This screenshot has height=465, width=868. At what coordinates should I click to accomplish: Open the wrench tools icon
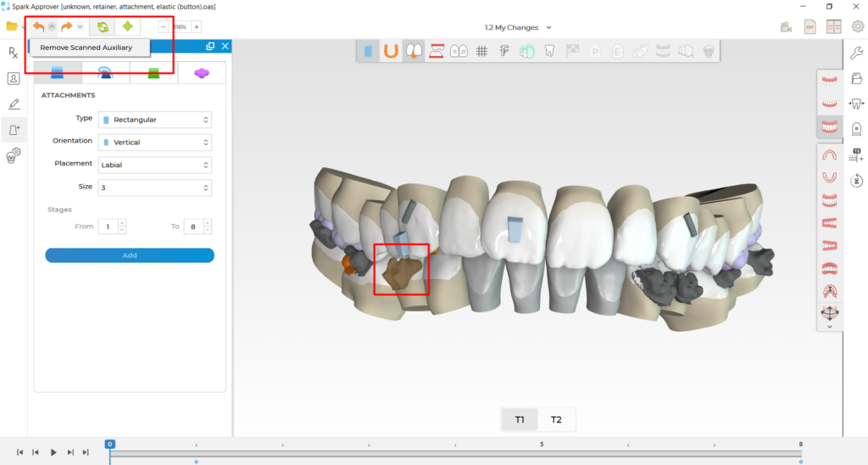[856, 53]
